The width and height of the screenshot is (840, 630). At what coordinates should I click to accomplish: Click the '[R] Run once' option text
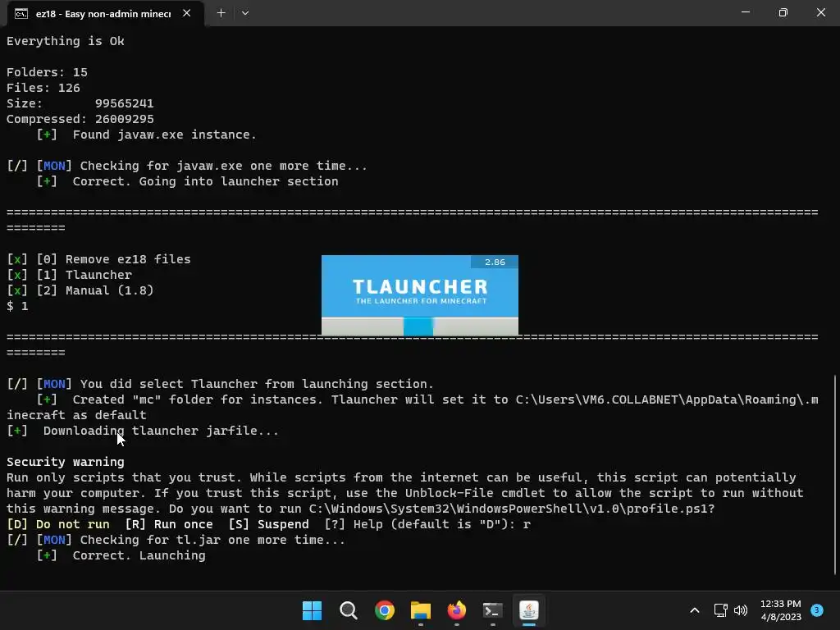(169, 524)
